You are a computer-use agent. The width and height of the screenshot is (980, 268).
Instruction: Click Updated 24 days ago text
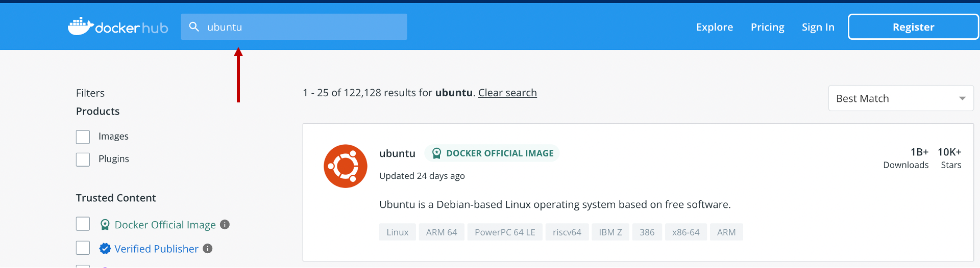[422, 176]
